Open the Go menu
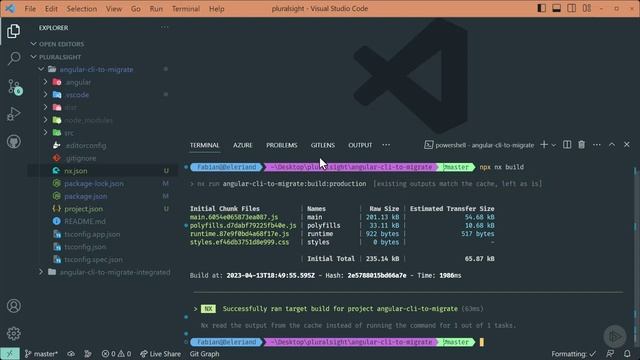The height and width of the screenshot is (360, 640). click(x=136, y=9)
